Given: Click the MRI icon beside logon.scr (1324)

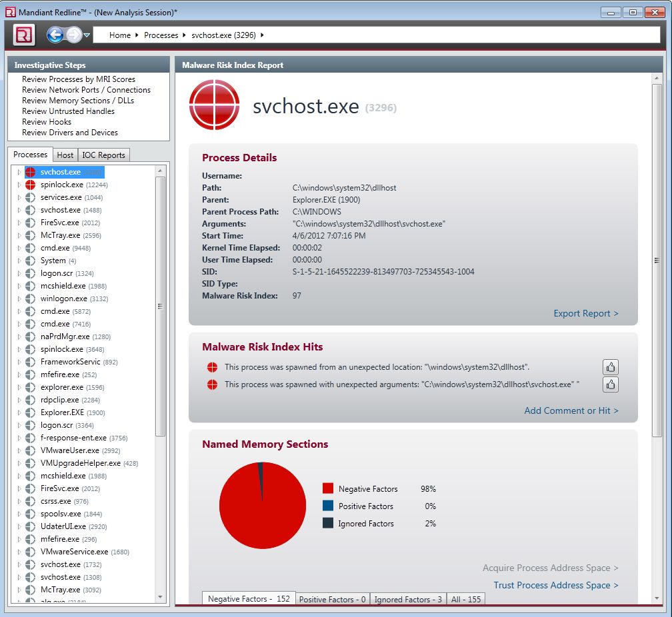Looking at the screenshot, I should 31,273.
